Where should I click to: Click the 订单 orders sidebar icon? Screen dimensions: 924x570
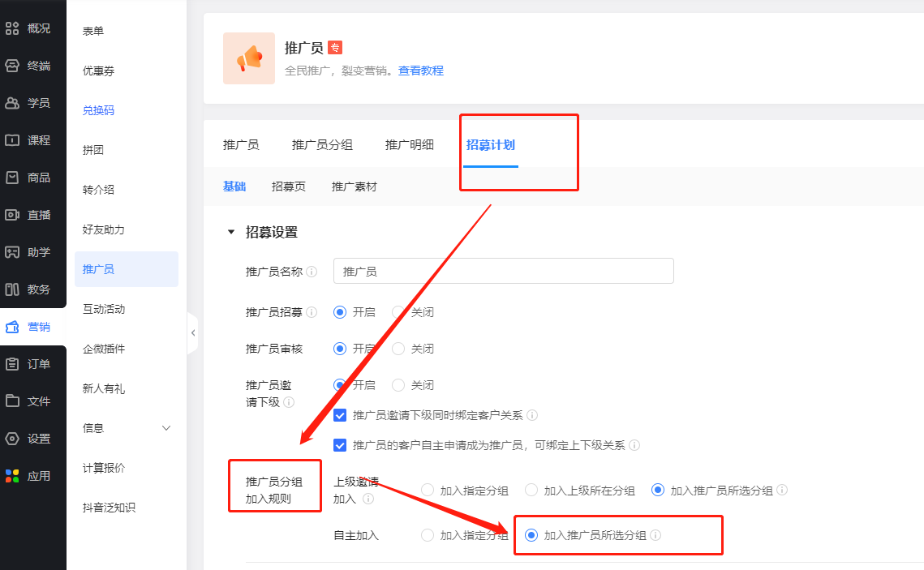point(12,364)
